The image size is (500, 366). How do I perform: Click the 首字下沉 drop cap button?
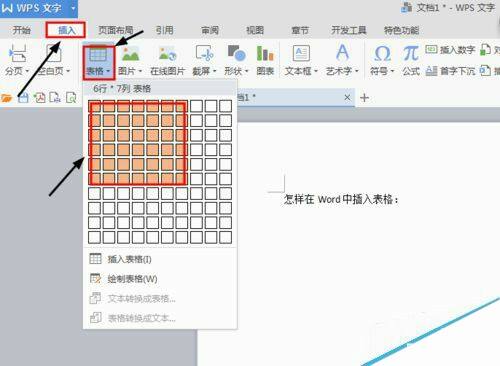(450, 71)
